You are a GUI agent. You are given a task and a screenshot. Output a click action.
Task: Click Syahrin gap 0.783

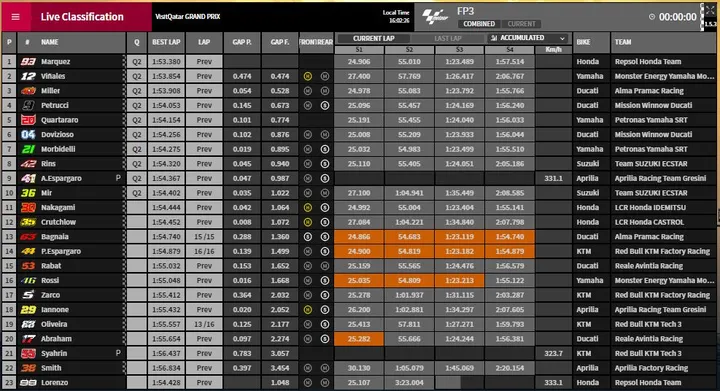click(x=242, y=353)
